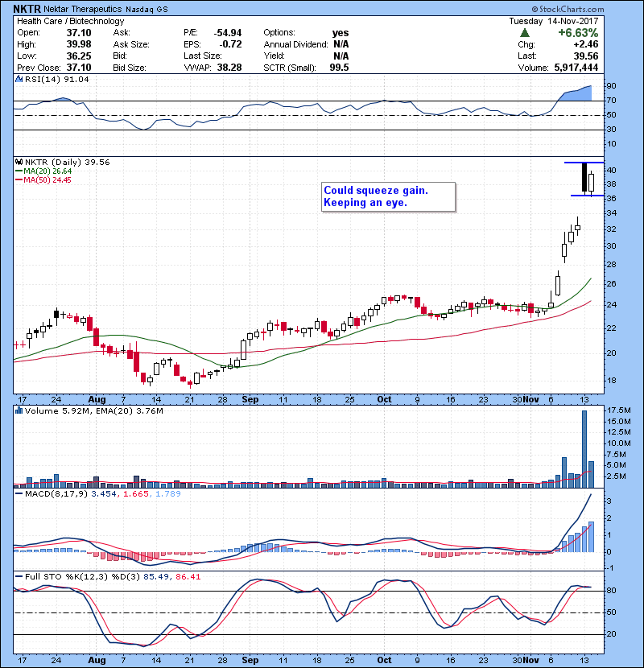Click the Options value yes
The width and height of the screenshot is (644, 668).
(x=341, y=33)
